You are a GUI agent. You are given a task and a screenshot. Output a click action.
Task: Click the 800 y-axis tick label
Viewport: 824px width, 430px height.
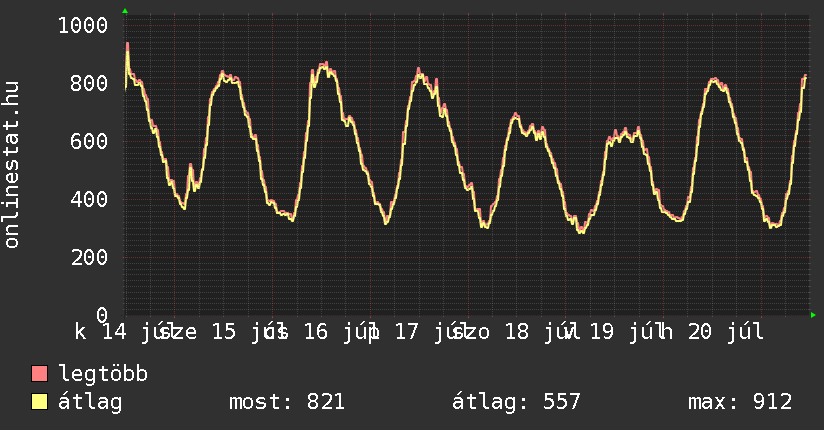[89, 83]
